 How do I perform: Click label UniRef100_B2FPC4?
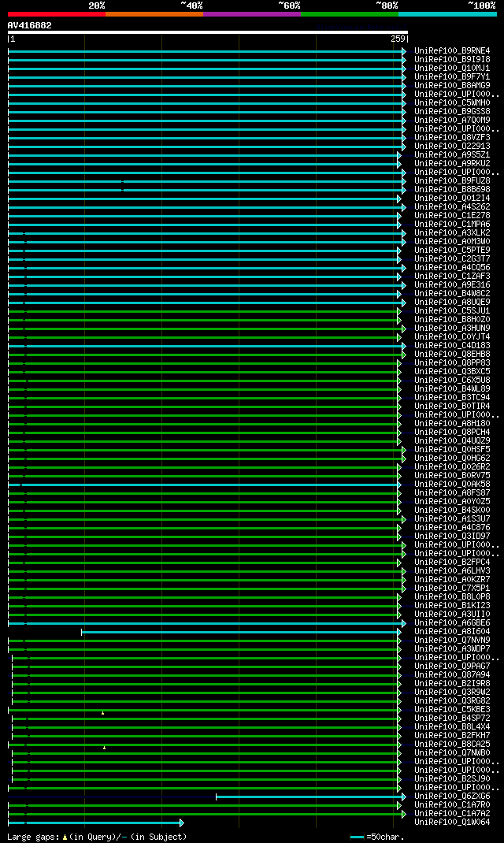pos(452,563)
